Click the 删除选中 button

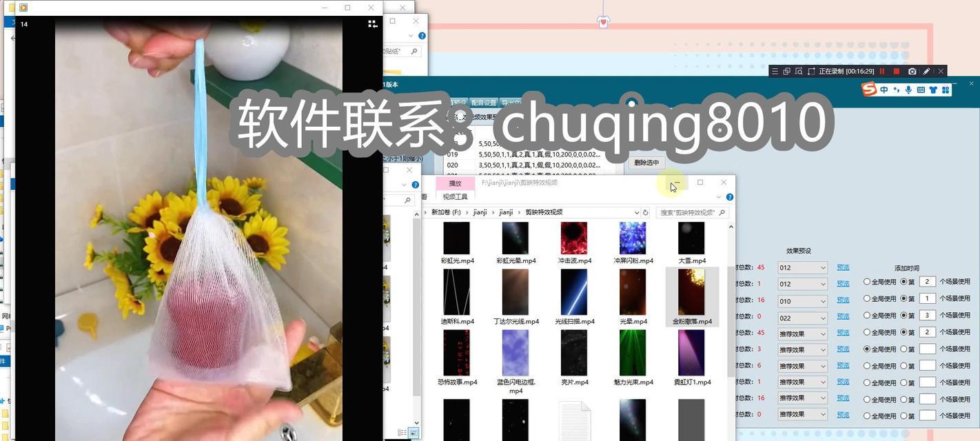click(646, 163)
